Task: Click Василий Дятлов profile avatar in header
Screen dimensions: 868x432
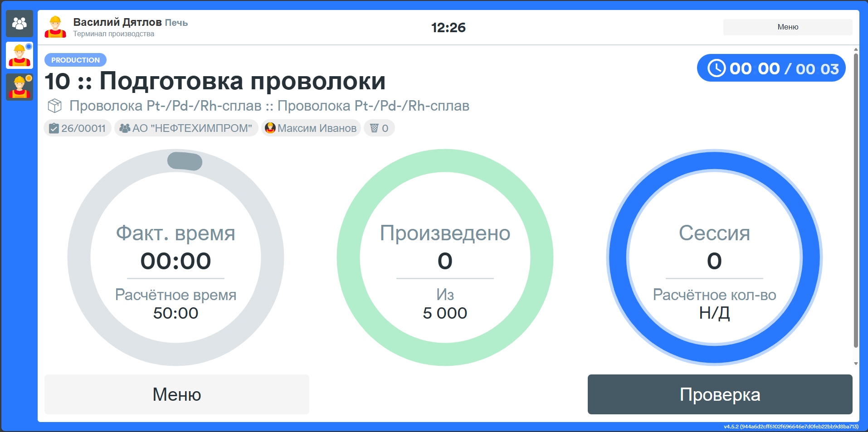Action: 55,27
